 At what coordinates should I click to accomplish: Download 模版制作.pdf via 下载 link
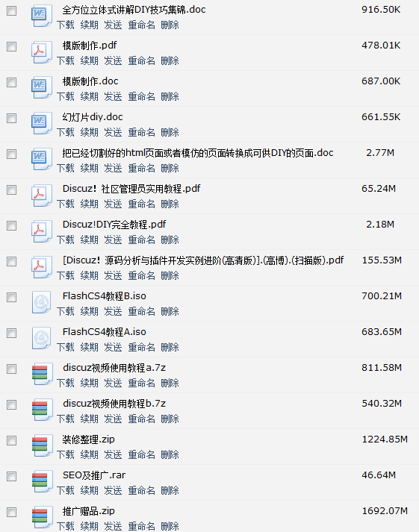point(65,60)
